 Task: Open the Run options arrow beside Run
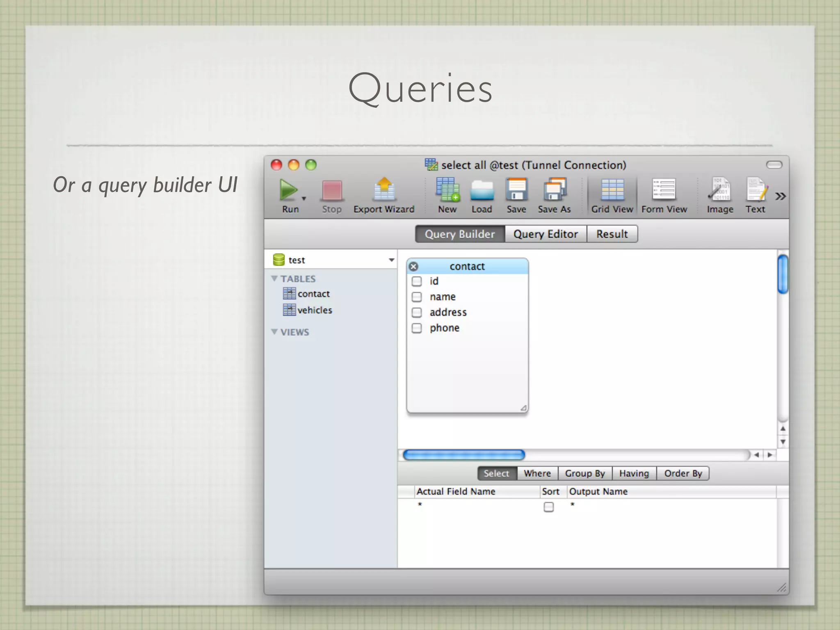pos(304,199)
